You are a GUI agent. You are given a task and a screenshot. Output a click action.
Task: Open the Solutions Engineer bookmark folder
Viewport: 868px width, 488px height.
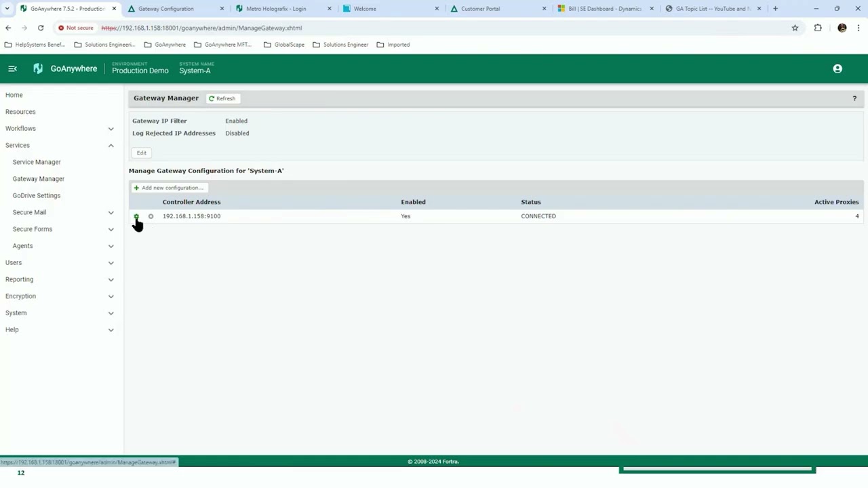[x=340, y=45]
